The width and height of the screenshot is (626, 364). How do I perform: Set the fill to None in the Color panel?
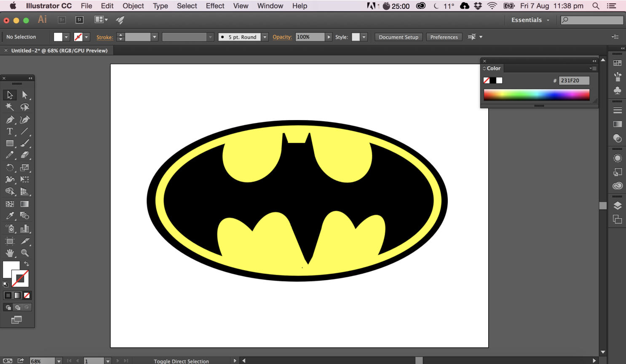click(487, 80)
